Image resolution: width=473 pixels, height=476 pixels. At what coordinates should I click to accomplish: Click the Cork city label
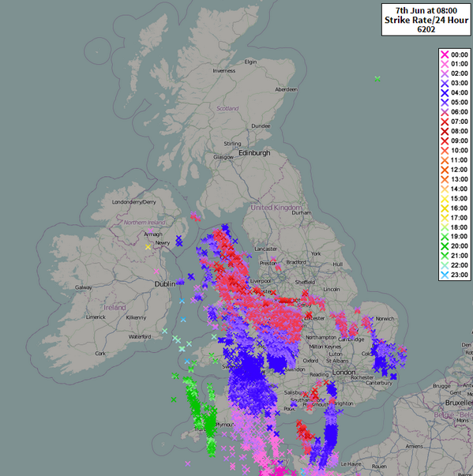tap(100, 354)
